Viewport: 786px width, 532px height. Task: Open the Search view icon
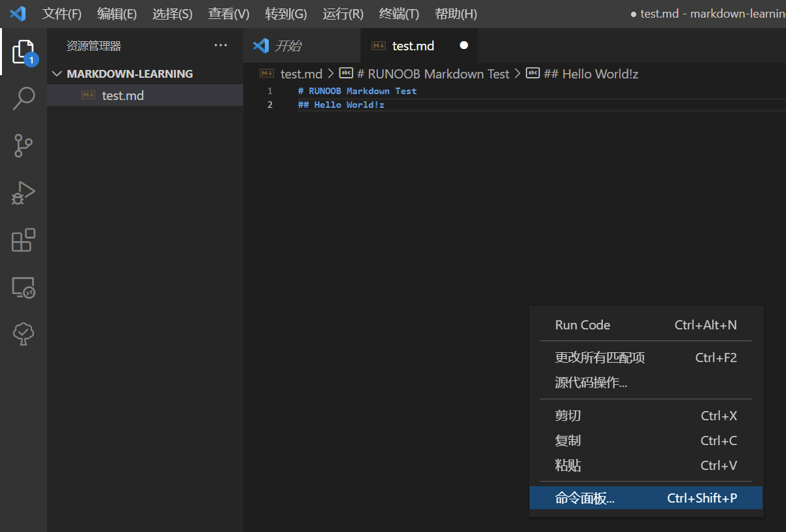pyautogui.click(x=24, y=99)
